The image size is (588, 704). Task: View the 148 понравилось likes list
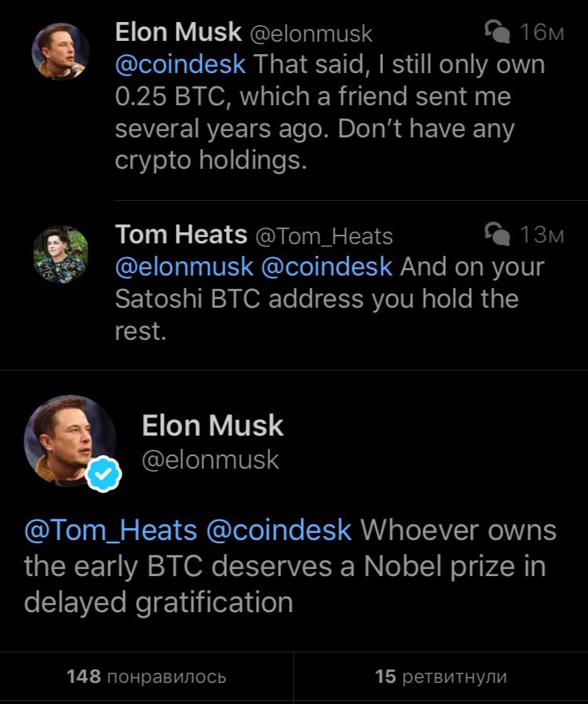(147, 677)
